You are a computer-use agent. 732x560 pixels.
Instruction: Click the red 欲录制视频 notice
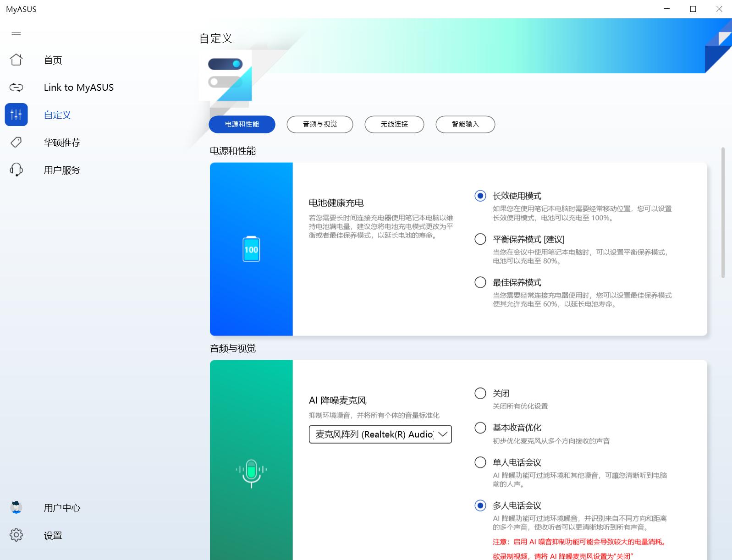pyautogui.click(x=563, y=556)
